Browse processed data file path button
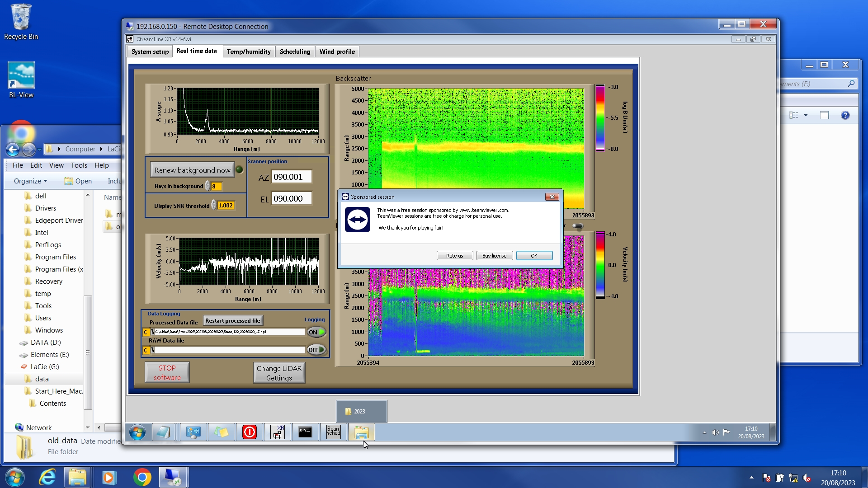The image size is (868, 488). 152,332
